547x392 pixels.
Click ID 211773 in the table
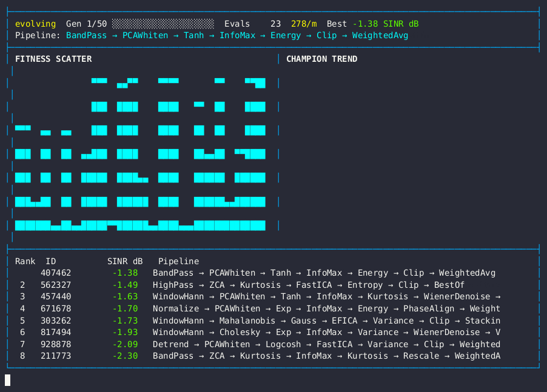pos(56,356)
